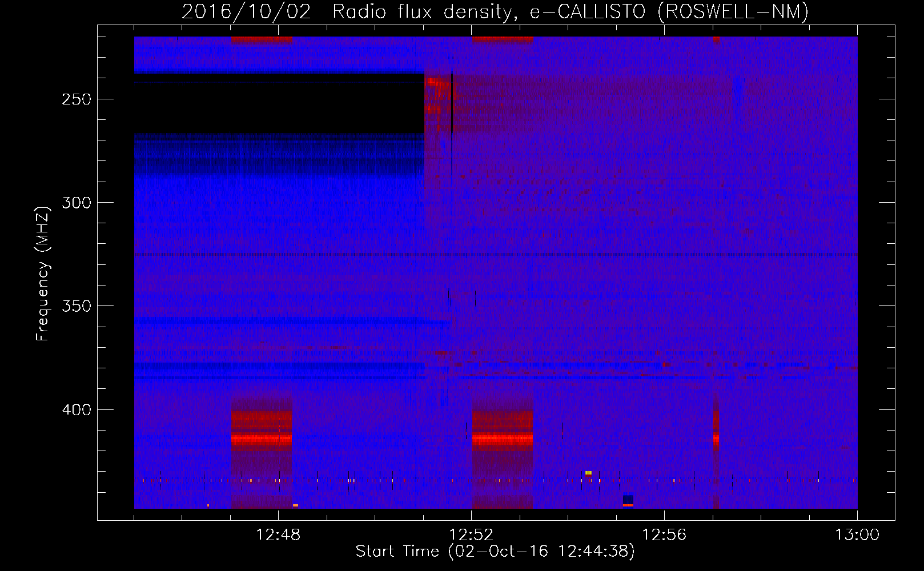Click the plot title 'Radio flux density, e-CALLISTO (ROSWELL-NM)'
924x571 pixels.
click(571, 11)
